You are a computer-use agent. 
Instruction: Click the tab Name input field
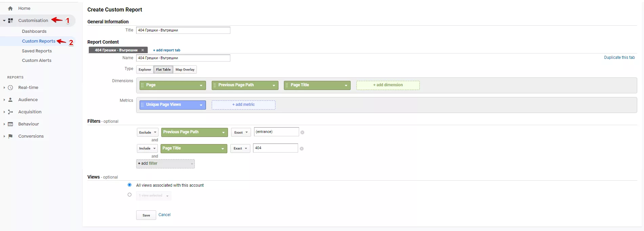183,58
